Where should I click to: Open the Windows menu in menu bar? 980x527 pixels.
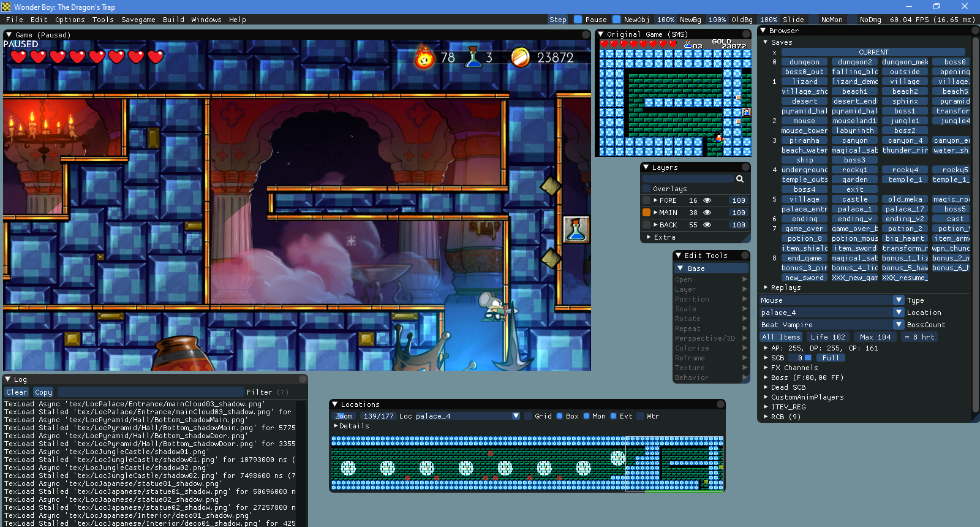[x=206, y=20]
